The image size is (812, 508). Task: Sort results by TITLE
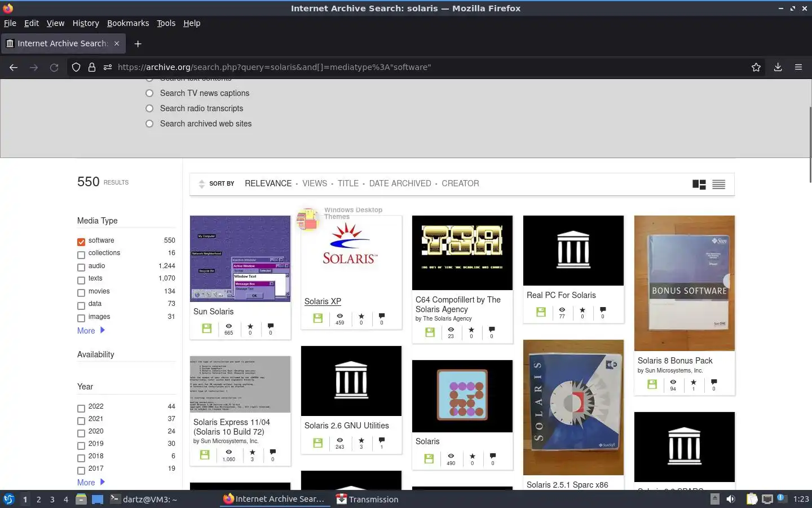coord(348,183)
